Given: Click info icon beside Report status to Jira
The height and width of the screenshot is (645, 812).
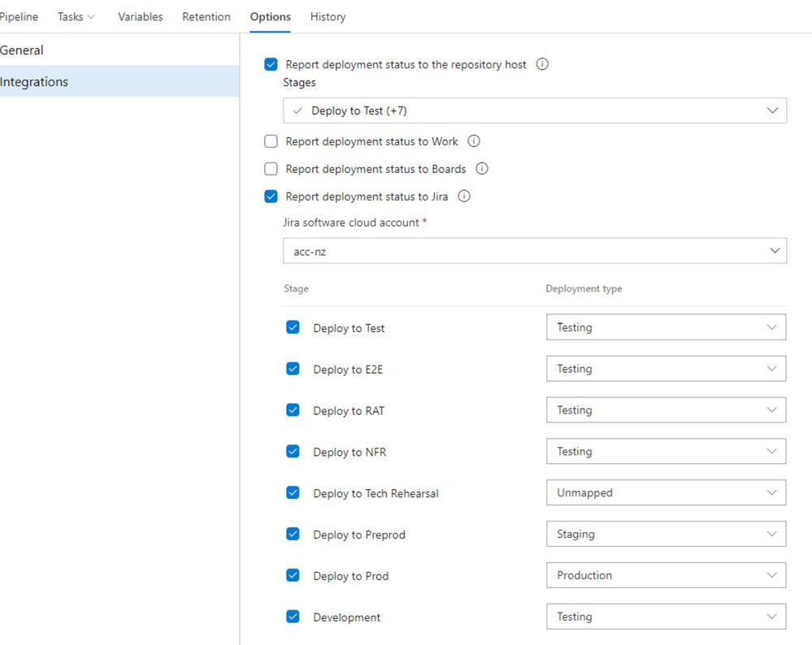Looking at the screenshot, I should pos(464,197).
